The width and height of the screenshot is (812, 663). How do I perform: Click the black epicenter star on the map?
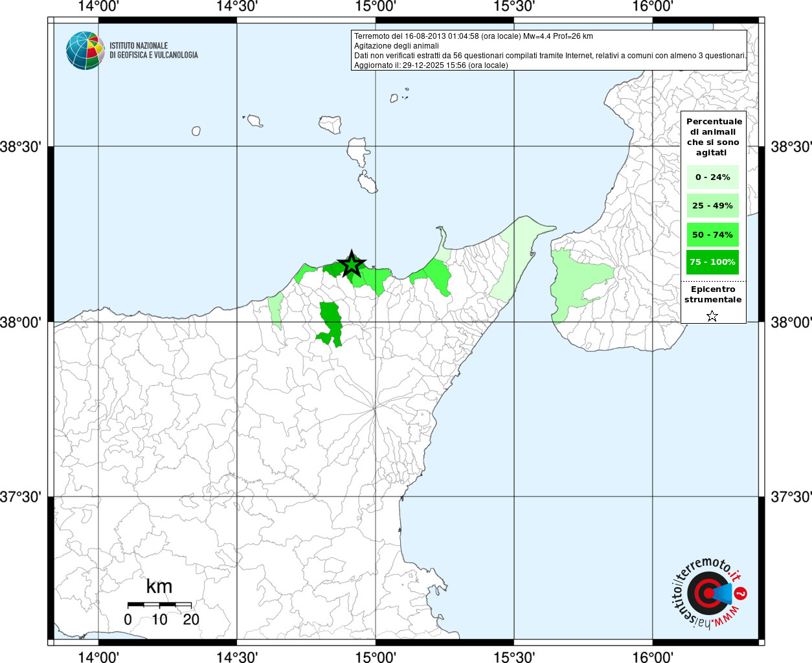pyautogui.click(x=352, y=264)
